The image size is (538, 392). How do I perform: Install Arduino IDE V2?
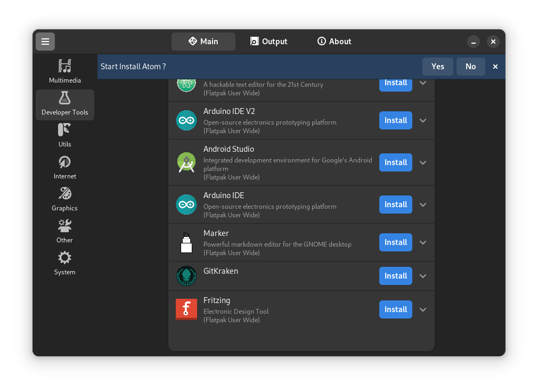click(x=396, y=120)
